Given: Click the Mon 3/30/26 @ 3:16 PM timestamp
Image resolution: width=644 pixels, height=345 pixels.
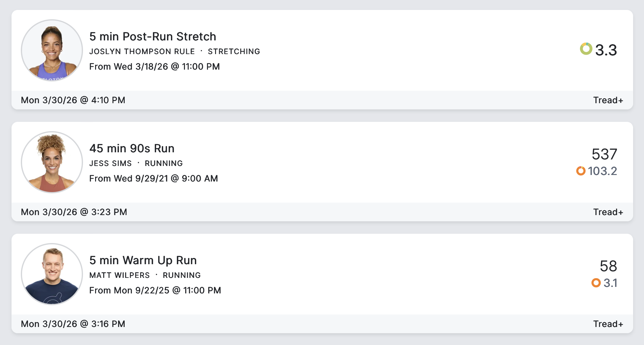Looking at the screenshot, I should 73,324.
